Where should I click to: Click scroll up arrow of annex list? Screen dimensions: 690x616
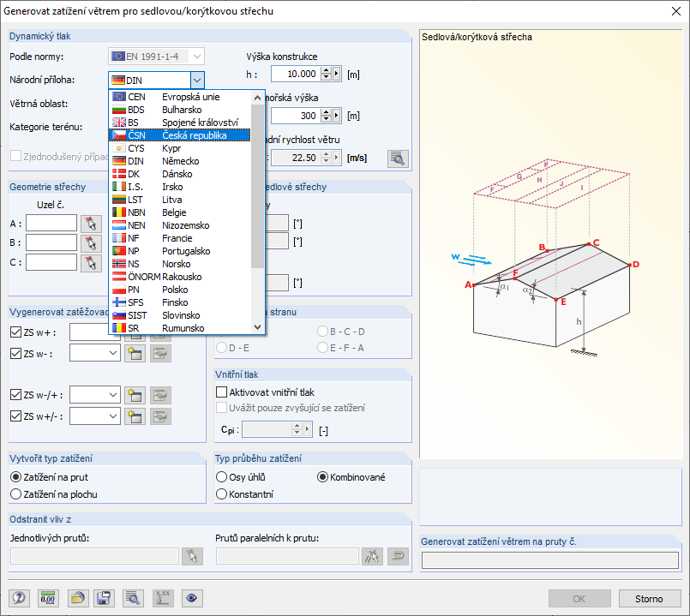[x=258, y=99]
